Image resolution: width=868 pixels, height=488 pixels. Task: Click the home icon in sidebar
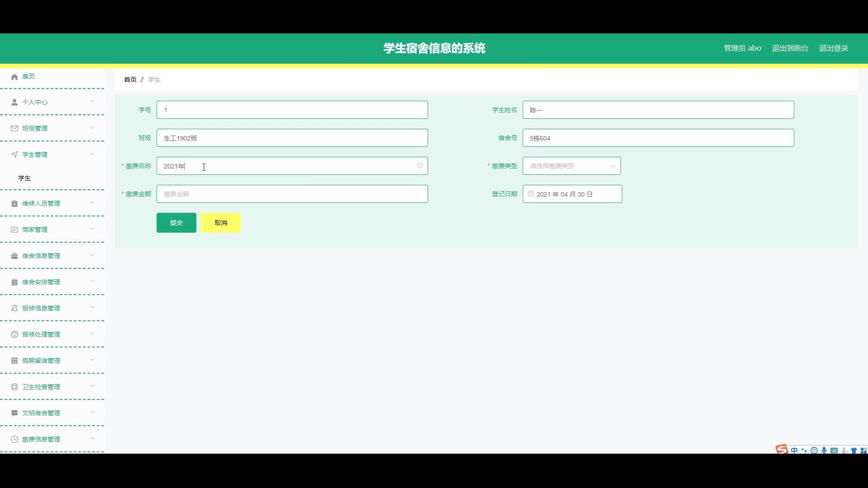pyautogui.click(x=14, y=77)
